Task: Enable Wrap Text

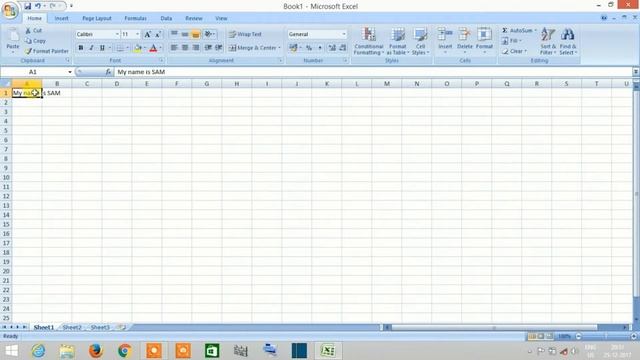Action: click(245, 34)
